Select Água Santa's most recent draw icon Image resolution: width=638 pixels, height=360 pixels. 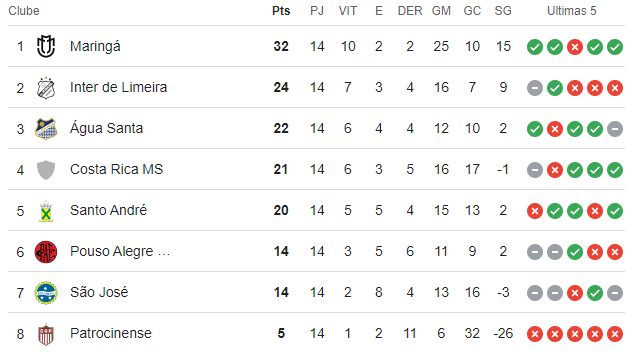tap(615, 129)
